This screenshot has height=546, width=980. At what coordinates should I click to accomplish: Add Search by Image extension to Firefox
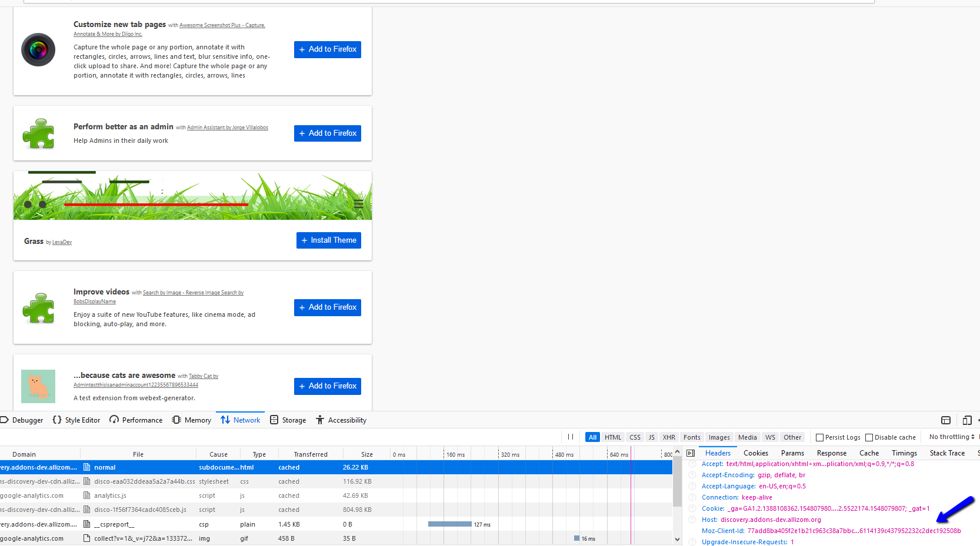tap(328, 307)
